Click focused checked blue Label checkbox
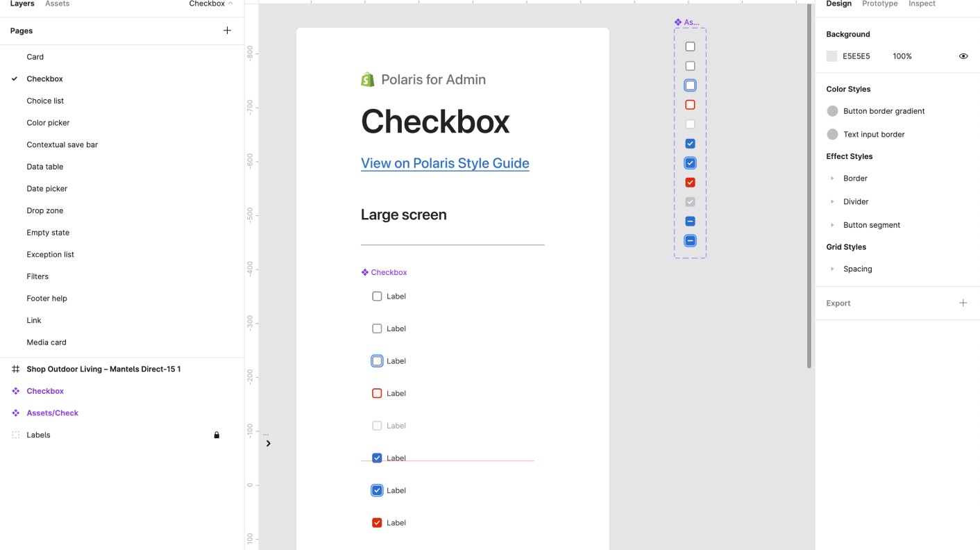980x550 pixels. click(x=377, y=490)
